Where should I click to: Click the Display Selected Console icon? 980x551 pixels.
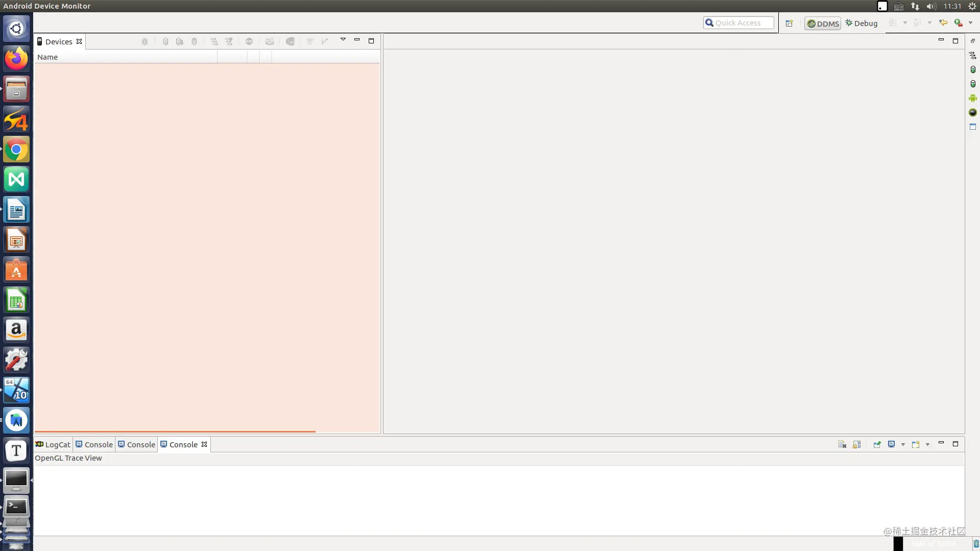tap(891, 444)
